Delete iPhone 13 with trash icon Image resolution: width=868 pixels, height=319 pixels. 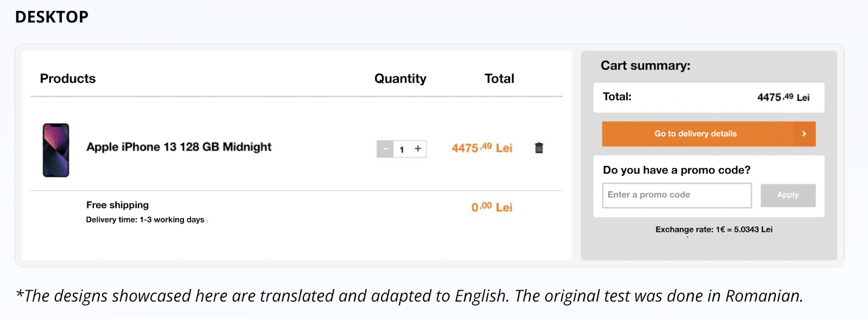point(539,148)
